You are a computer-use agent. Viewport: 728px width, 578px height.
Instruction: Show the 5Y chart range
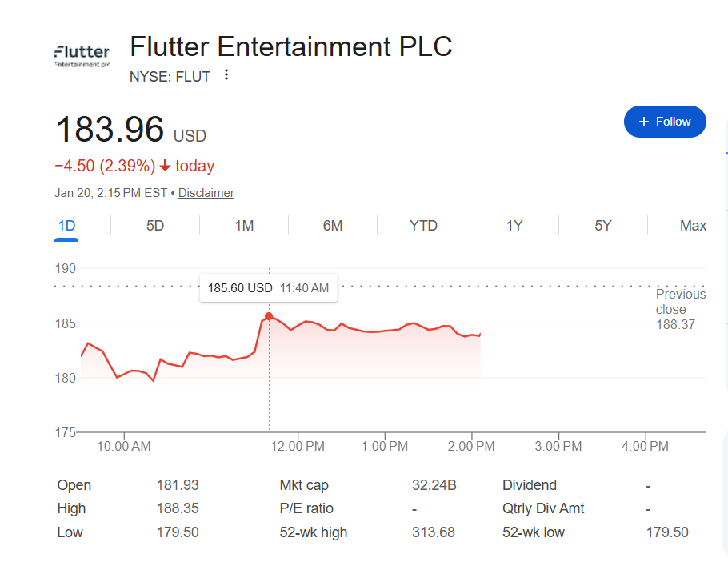point(603,226)
